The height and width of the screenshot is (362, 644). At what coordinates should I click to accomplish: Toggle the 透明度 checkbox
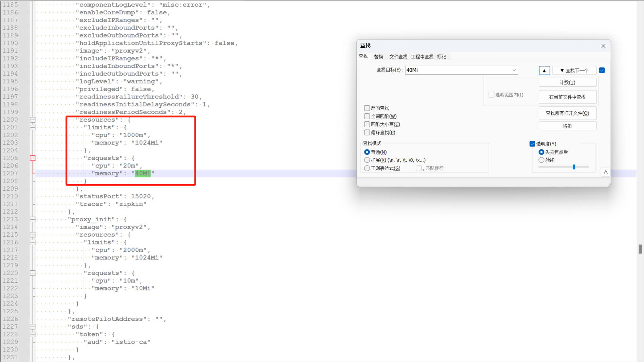pyautogui.click(x=532, y=144)
